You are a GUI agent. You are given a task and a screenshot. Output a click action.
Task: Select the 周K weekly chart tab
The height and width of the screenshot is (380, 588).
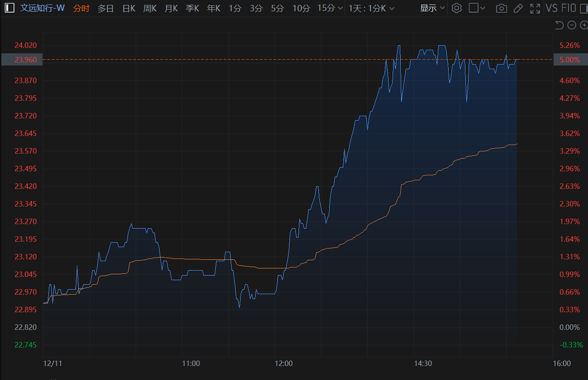tap(150, 8)
